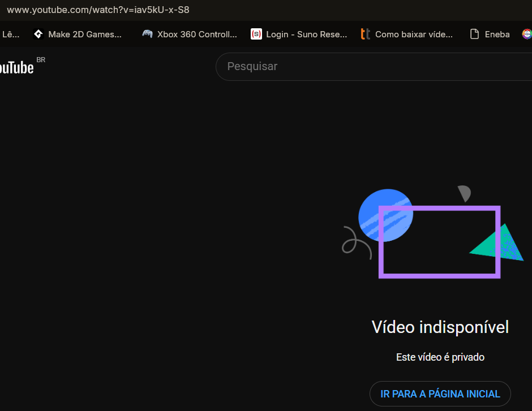Click IR PARA A PÁGINA INICIAL button

440,393
